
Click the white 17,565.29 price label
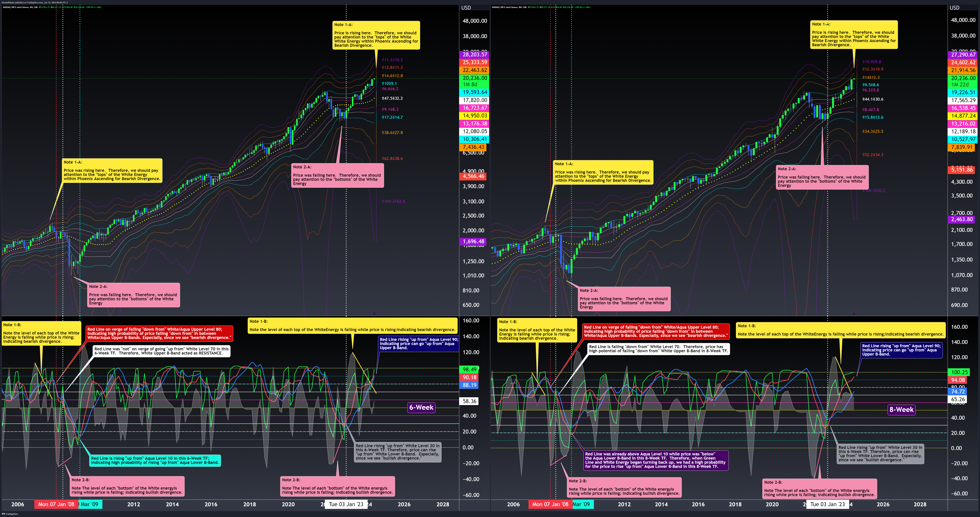pos(963,100)
